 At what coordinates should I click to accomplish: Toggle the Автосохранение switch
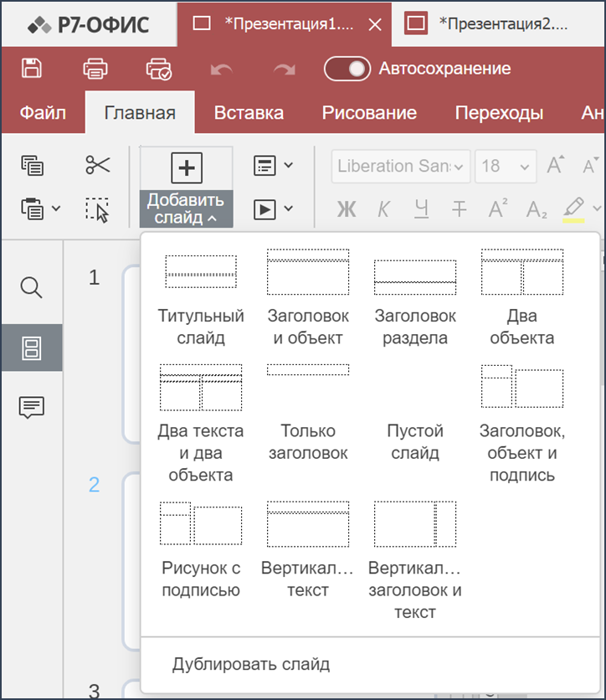point(347,69)
